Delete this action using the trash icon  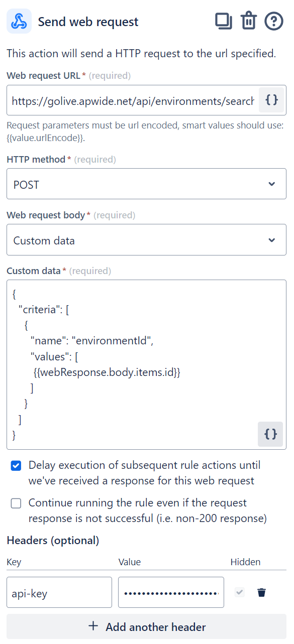249,21
